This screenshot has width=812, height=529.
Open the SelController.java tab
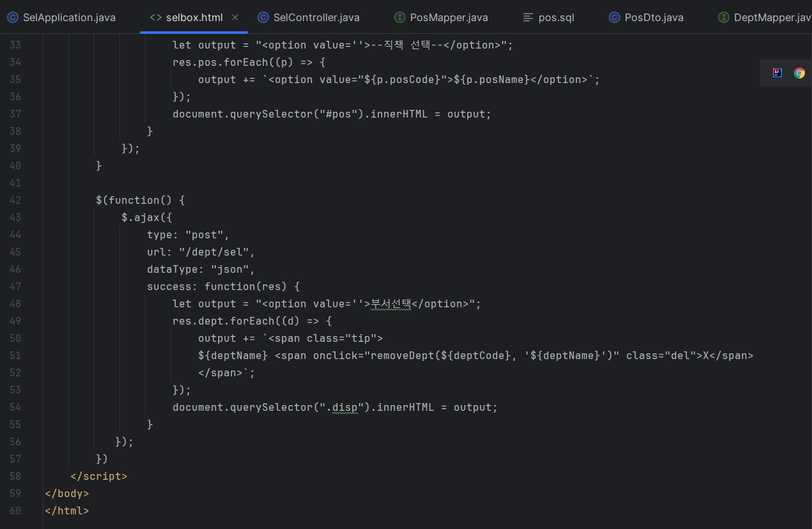point(309,17)
